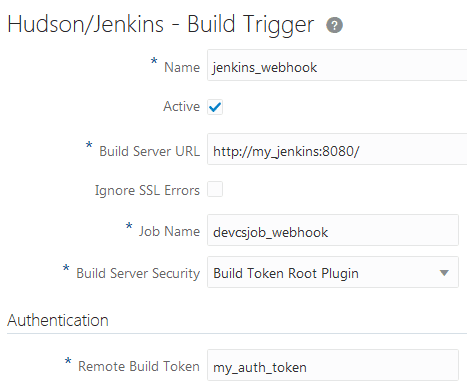Focus the Remote Build Token input field
Screen dimensions: 467x392
coord(333,365)
